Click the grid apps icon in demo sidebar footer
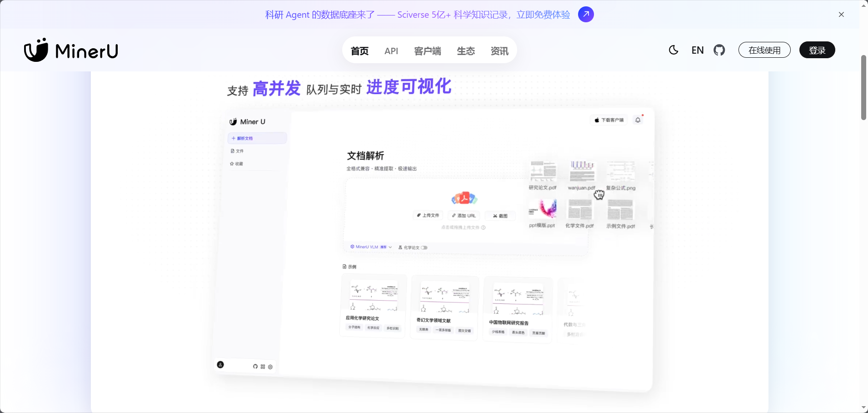Screen dimensions: 868x413 (x=263, y=367)
